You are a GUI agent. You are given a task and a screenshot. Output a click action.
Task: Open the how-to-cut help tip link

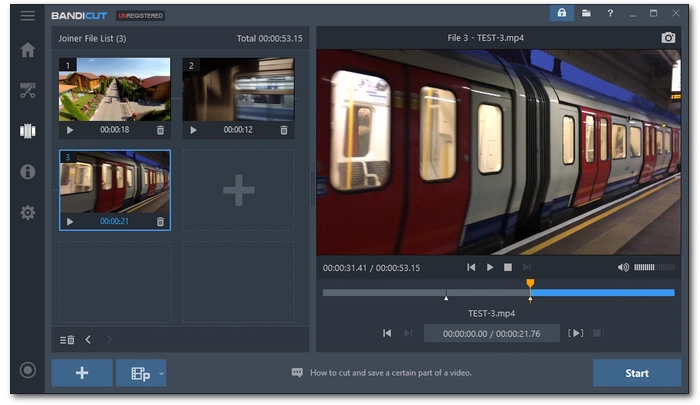391,372
